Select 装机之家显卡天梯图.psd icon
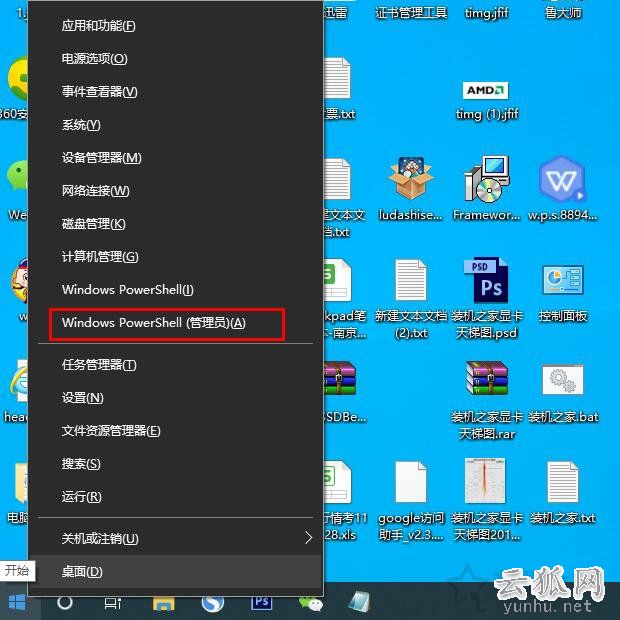This screenshot has width=620, height=620. (486, 280)
